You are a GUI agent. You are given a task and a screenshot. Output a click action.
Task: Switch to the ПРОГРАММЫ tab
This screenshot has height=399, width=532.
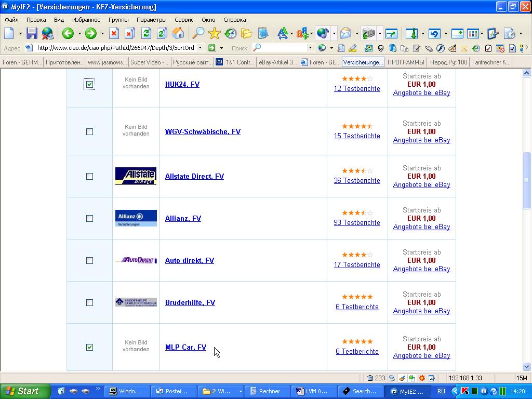(x=406, y=62)
